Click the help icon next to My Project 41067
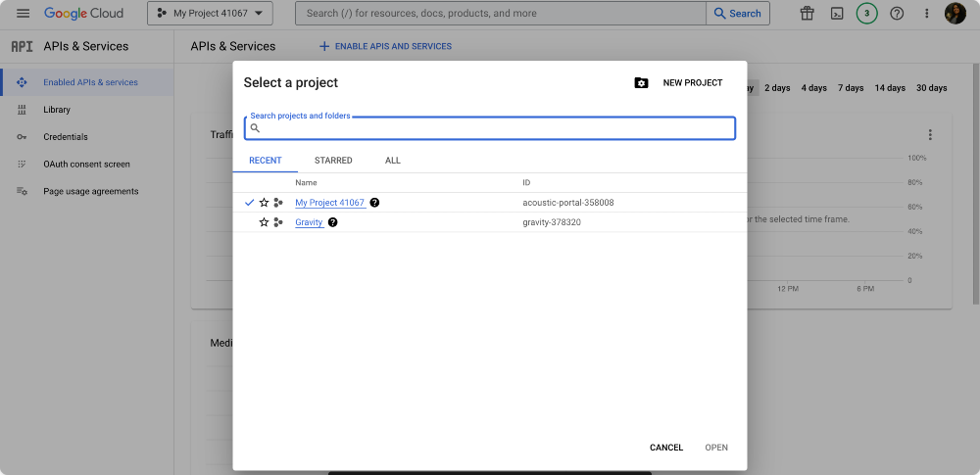The image size is (980, 475). pos(374,203)
